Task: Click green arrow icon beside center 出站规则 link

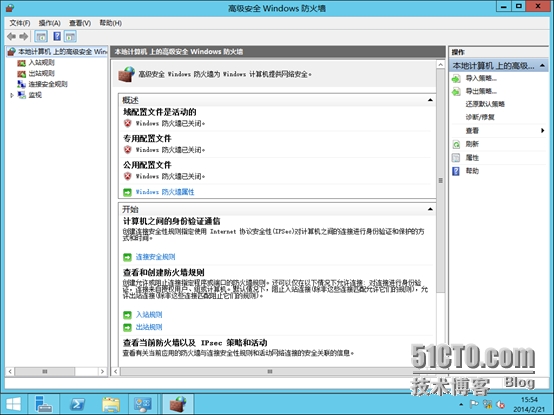Action: (x=127, y=327)
